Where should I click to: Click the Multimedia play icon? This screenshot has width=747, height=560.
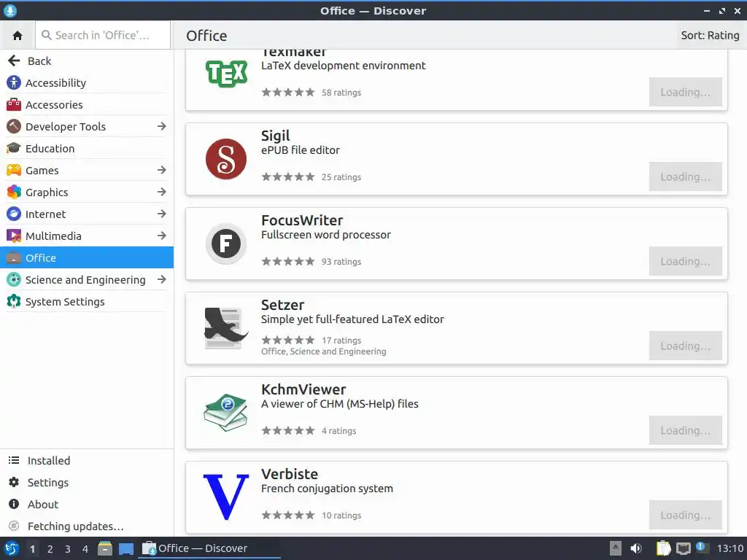point(14,236)
